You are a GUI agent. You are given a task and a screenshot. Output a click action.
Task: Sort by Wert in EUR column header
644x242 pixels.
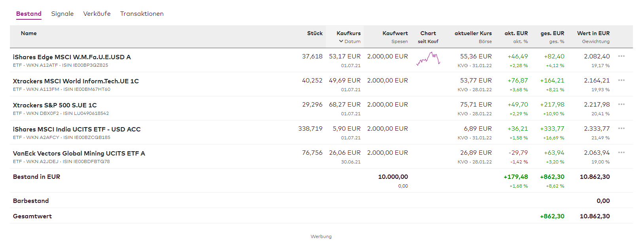(x=593, y=34)
